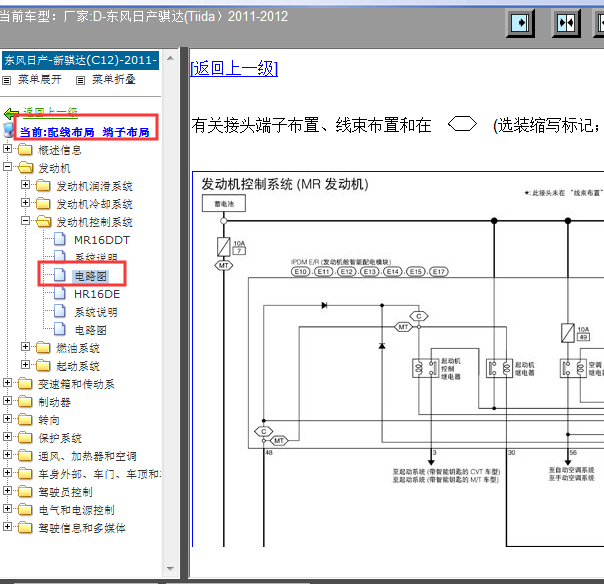Viewport: 604px width, 584px height.
Task: Click the open 发动机 folder icon
Action: [x=25, y=168]
